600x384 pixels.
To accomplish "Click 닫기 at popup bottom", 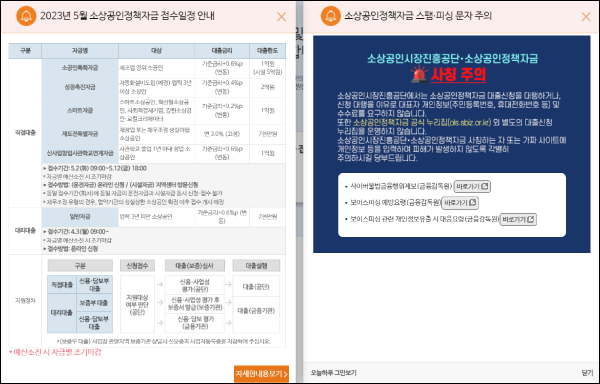I will tap(587, 373).
